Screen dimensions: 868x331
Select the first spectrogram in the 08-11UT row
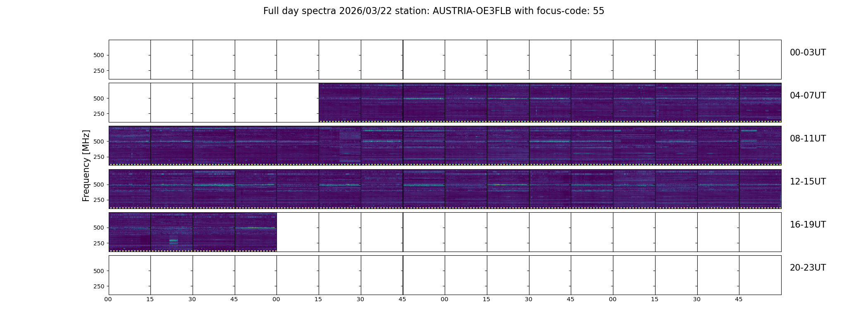coord(130,146)
